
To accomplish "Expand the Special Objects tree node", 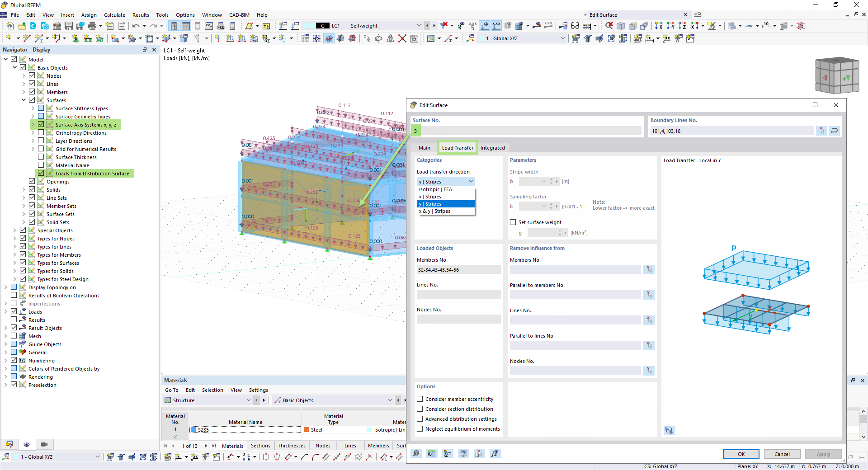I will [15, 230].
